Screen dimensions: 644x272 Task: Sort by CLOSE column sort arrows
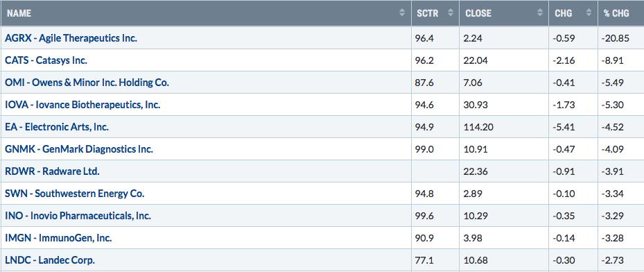(x=540, y=13)
